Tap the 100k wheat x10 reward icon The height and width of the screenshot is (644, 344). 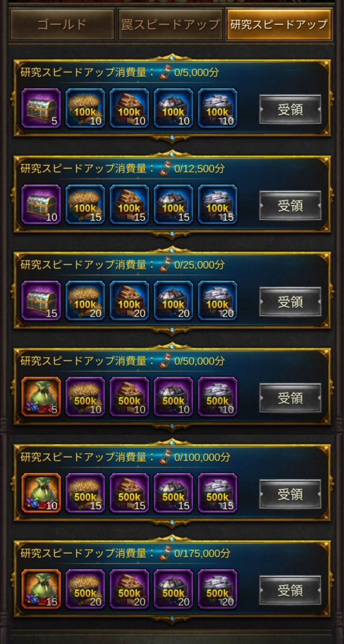tap(85, 109)
